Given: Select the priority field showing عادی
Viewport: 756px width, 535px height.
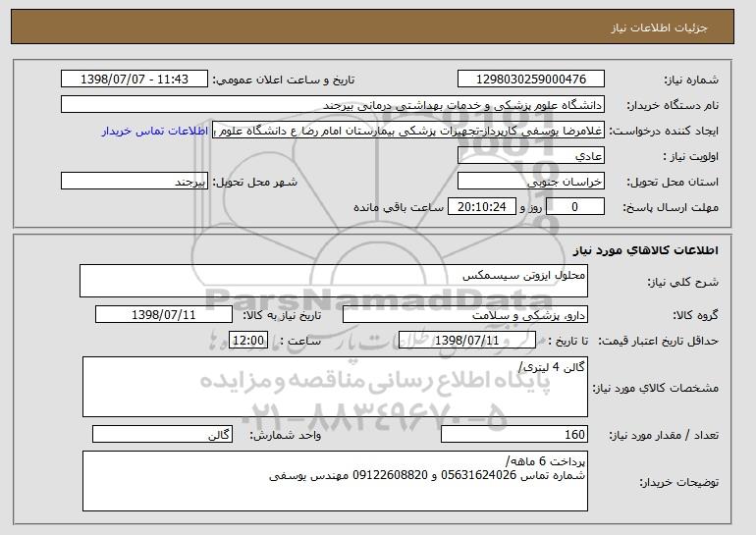Looking at the screenshot, I should tap(531, 156).
